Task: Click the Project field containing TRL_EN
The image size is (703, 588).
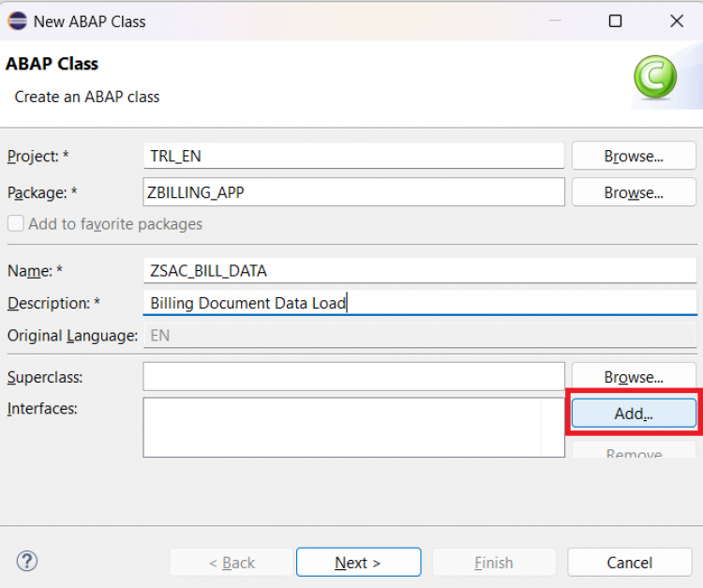Action: (353, 156)
